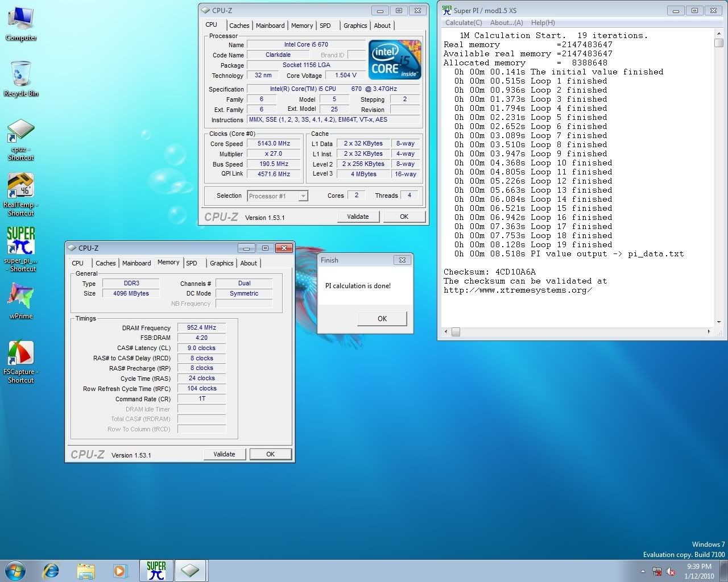Open Mainboard tab in lower CPU-Z window
This screenshot has height=582, width=728.
136,263
